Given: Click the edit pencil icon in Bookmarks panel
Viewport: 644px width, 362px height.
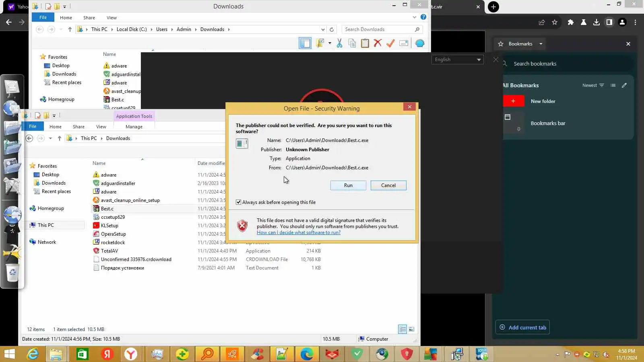Looking at the screenshot, I should 624,85.
